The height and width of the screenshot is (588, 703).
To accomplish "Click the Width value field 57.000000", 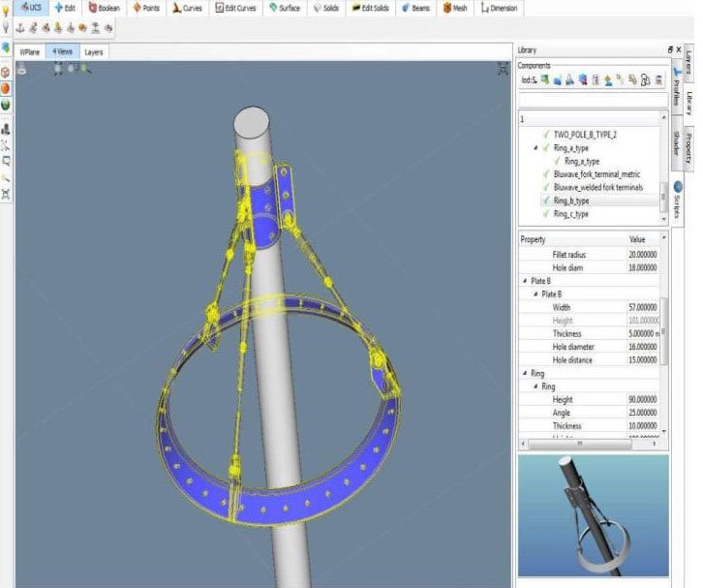I will coord(642,307).
